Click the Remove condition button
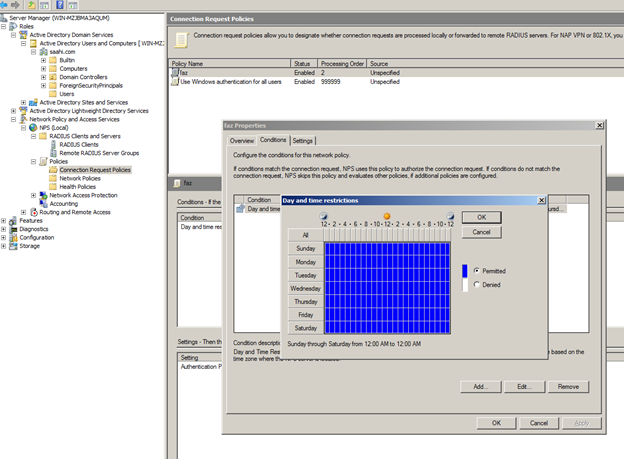624x459 pixels. tap(567, 387)
